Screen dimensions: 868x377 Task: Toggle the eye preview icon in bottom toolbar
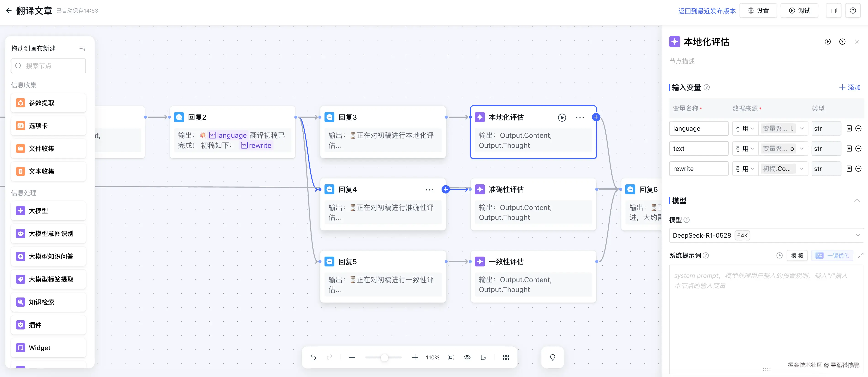click(467, 357)
